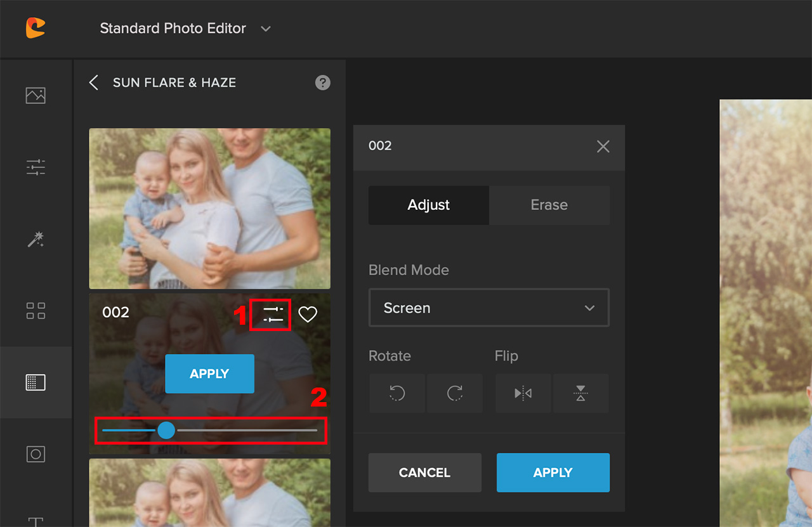Switch to the Adjust tab
This screenshot has width=812, height=527.
429,205
